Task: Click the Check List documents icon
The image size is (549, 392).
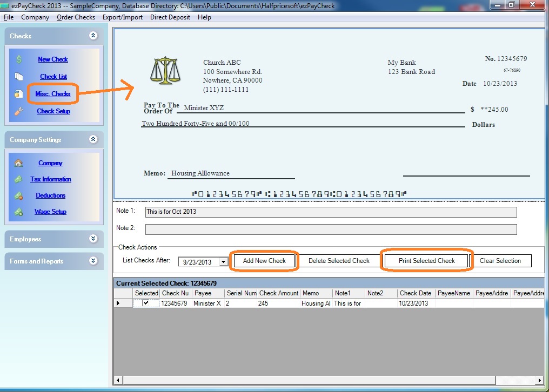Action: [19, 77]
